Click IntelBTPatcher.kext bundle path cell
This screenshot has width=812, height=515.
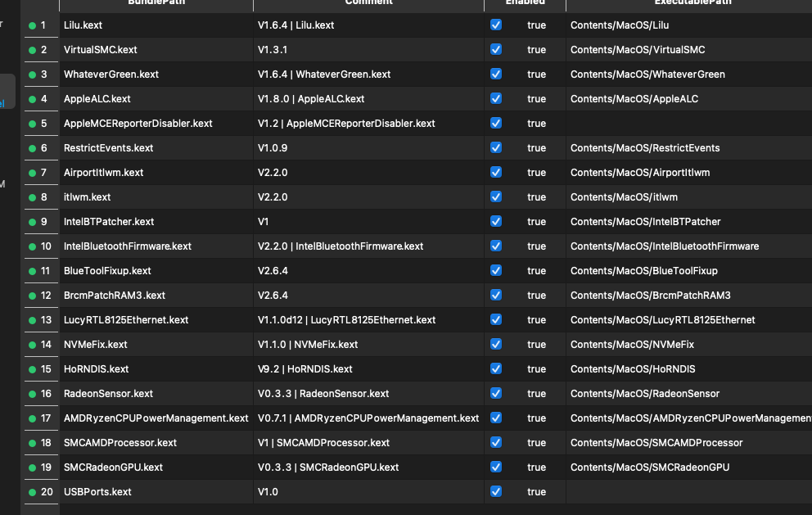click(x=156, y=221)
